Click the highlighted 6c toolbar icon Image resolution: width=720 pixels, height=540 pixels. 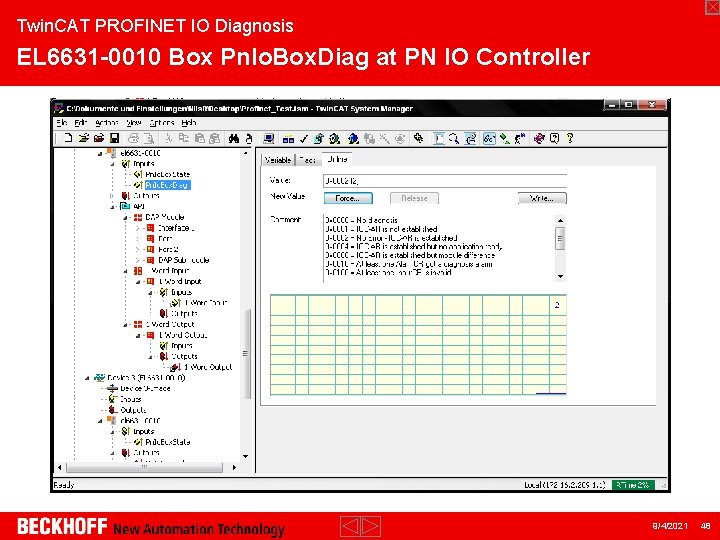point(489,138)
